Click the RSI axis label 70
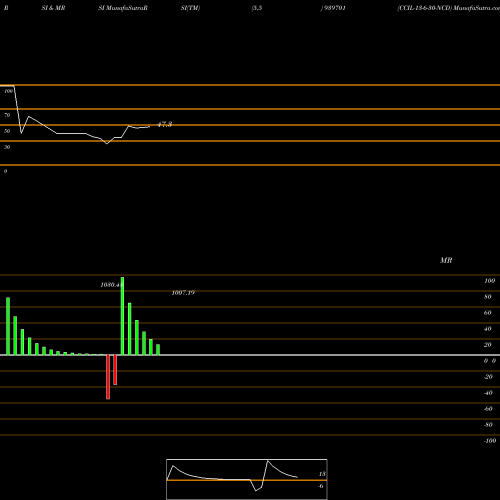Image resolution: width=500 pixels, height=500 pixels. 7,115
